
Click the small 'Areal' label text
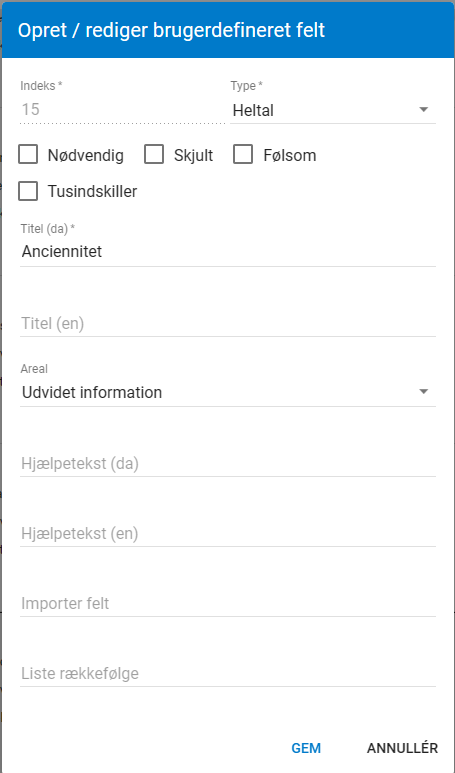(34, 369)
